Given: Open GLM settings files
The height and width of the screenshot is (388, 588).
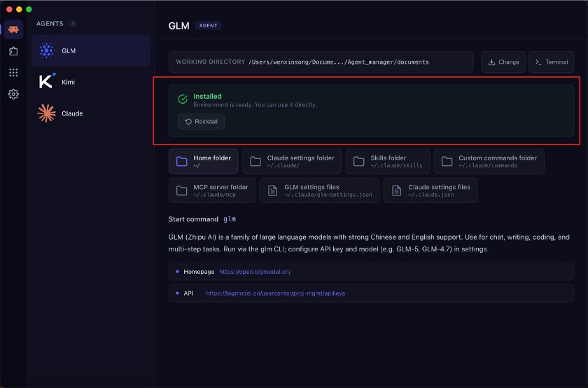Looking at the screenshot, I should pos(319,190).
